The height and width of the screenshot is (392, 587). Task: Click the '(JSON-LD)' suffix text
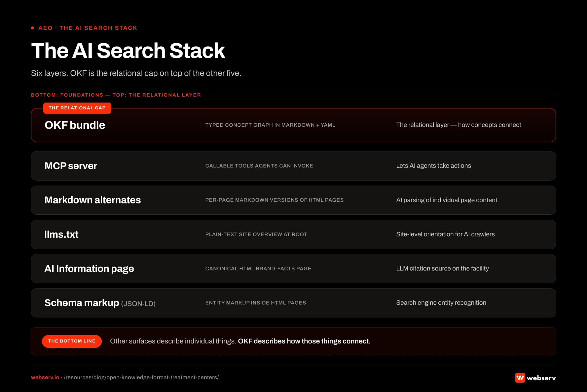tap(138, 304)
